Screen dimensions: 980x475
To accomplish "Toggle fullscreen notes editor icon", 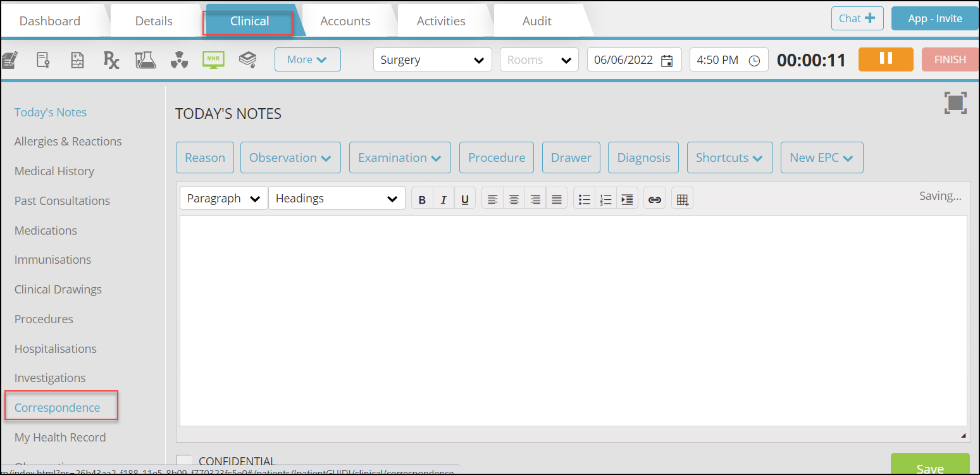I will click(955, 102).
